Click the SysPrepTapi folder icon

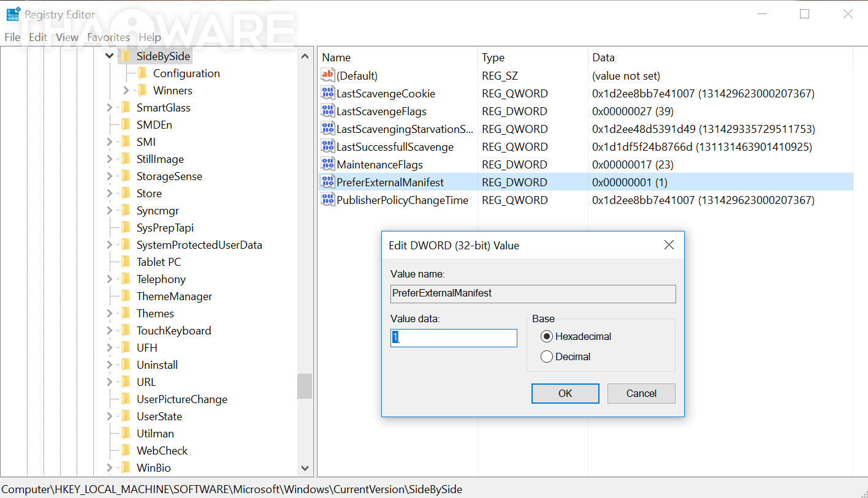click(x=126, y=228)
